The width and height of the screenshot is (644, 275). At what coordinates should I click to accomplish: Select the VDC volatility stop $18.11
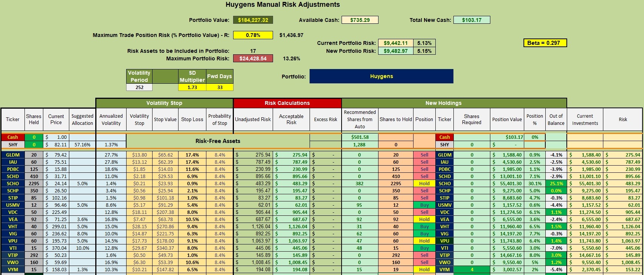click(139, 212)
